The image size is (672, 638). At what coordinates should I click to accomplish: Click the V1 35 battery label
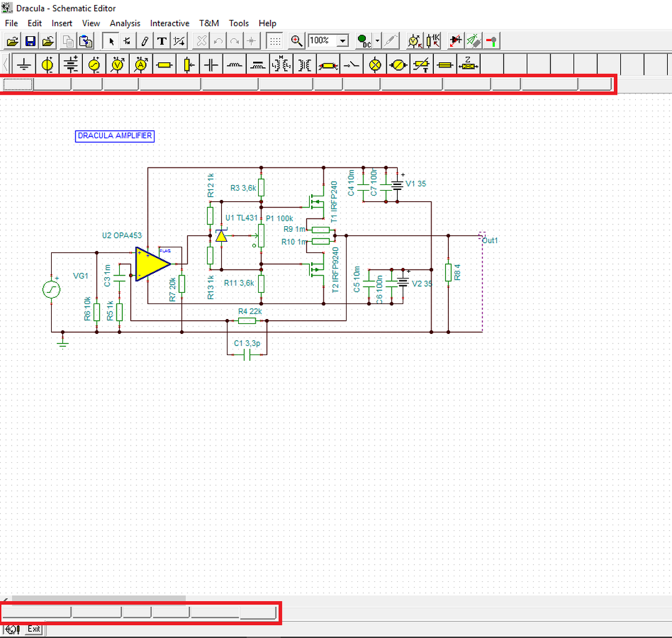coord(416,184)
